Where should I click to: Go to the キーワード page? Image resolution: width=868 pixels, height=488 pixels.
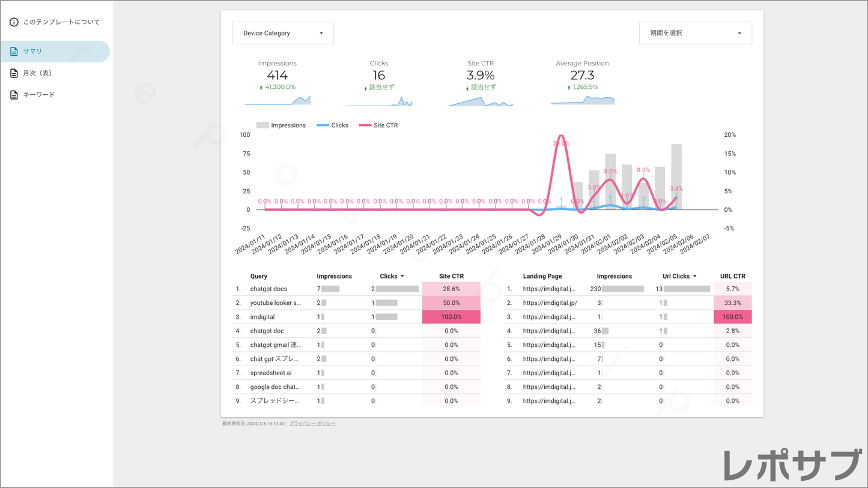[38, 95]
